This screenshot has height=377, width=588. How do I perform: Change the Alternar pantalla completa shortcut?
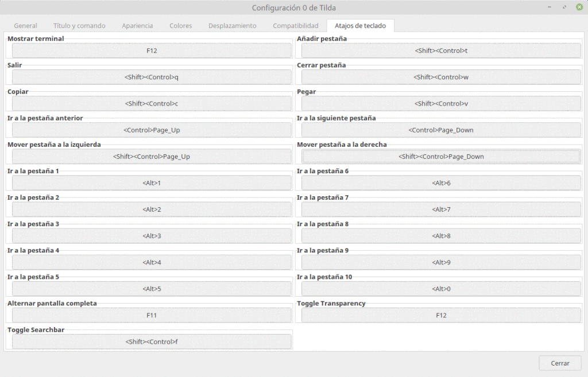[x=151, y=315]
